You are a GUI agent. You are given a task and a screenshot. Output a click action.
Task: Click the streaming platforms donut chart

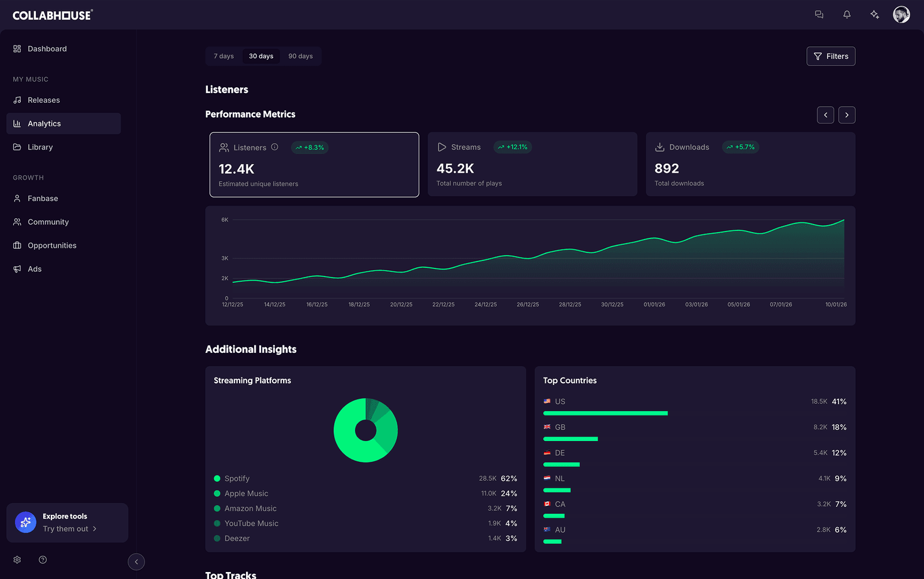[366, 430]
